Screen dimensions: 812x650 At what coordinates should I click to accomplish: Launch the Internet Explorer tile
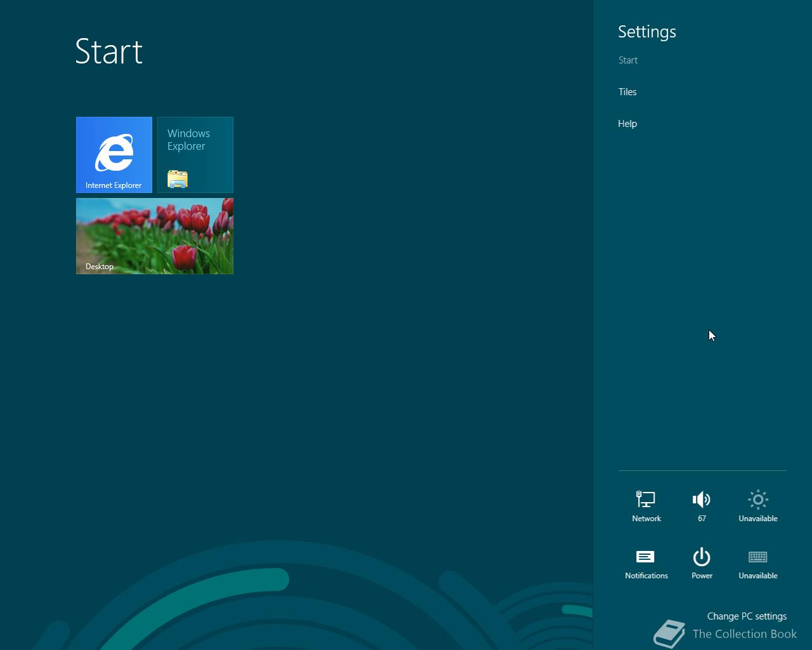pyautogui.click(x=114, y=154)
